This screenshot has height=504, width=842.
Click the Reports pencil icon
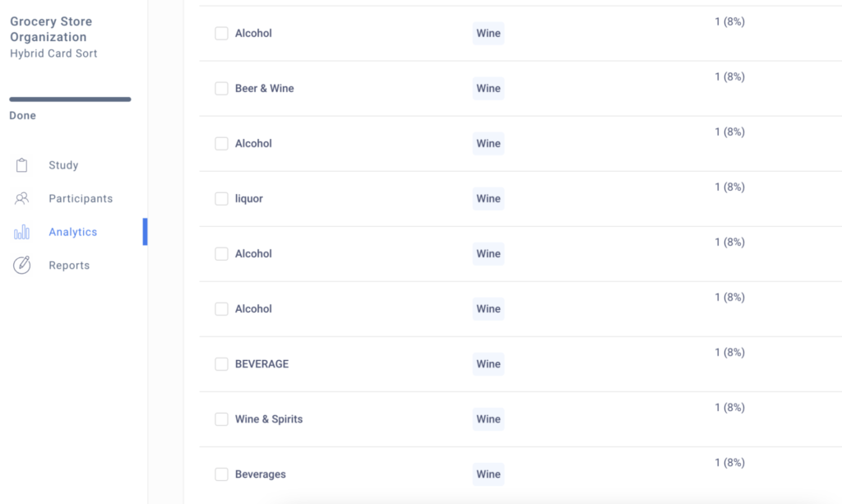tap(21, 265)
